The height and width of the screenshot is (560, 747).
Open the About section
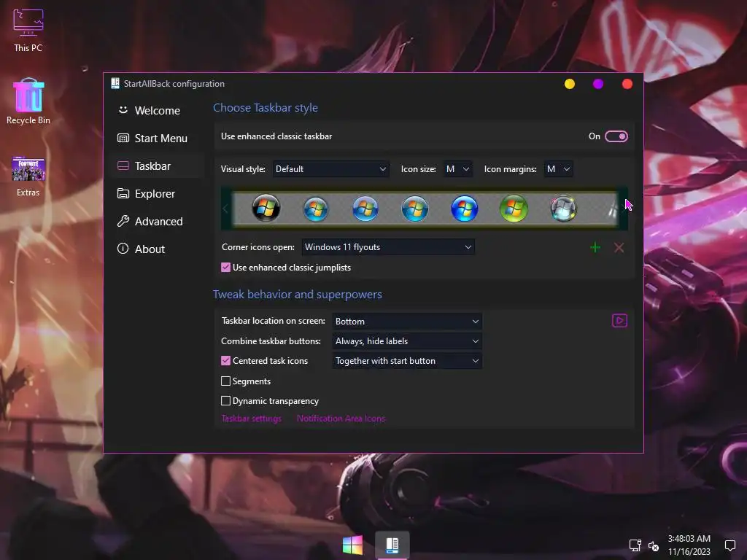(x=156, y=249)
